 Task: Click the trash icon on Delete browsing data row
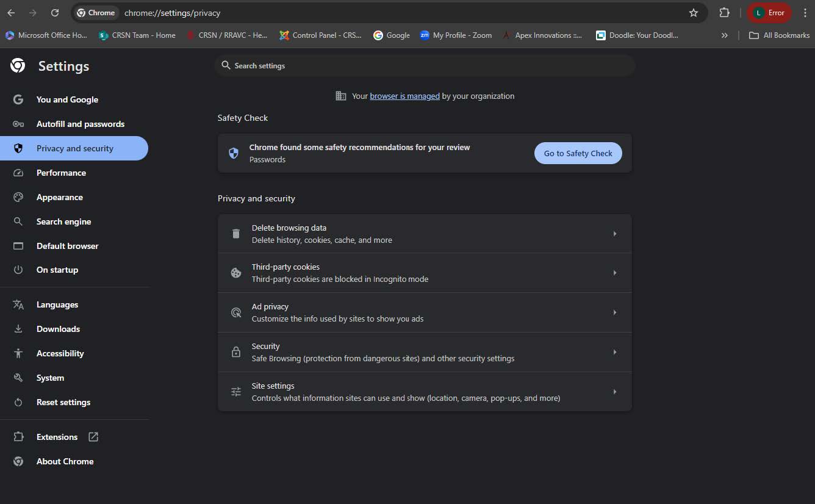click(236, 233)
